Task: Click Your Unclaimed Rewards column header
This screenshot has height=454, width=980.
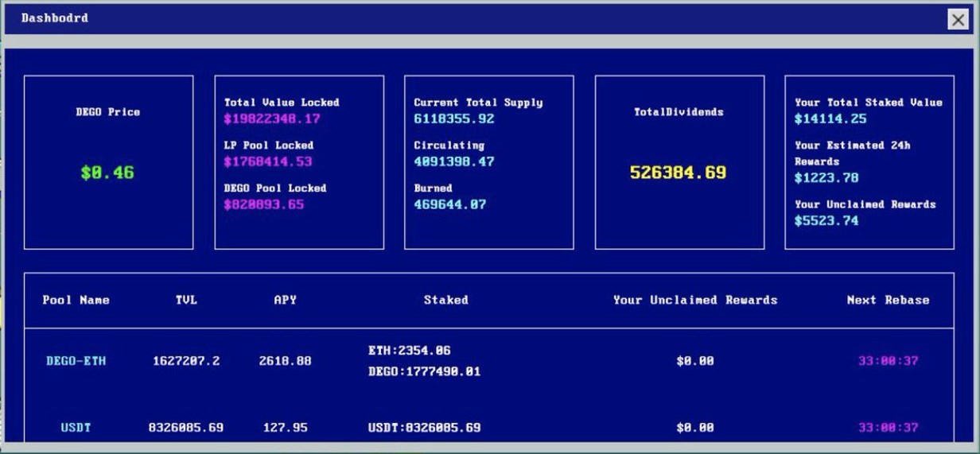Action: click(x=695, y=301)
